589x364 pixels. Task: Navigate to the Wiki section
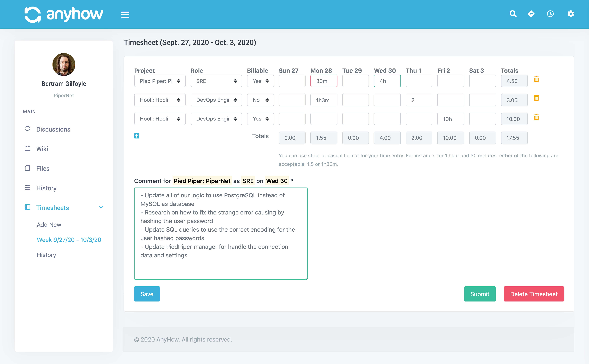(x=42, y=149)
